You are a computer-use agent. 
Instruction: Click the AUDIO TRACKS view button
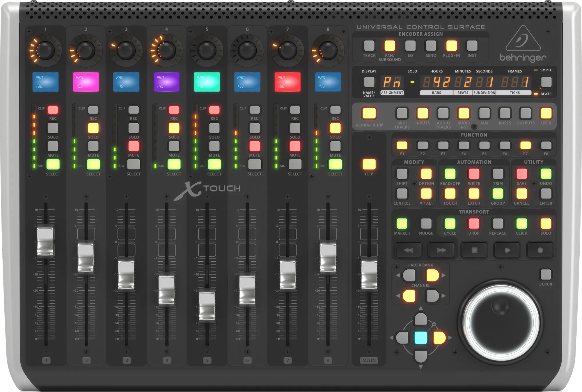click(443, 113)
